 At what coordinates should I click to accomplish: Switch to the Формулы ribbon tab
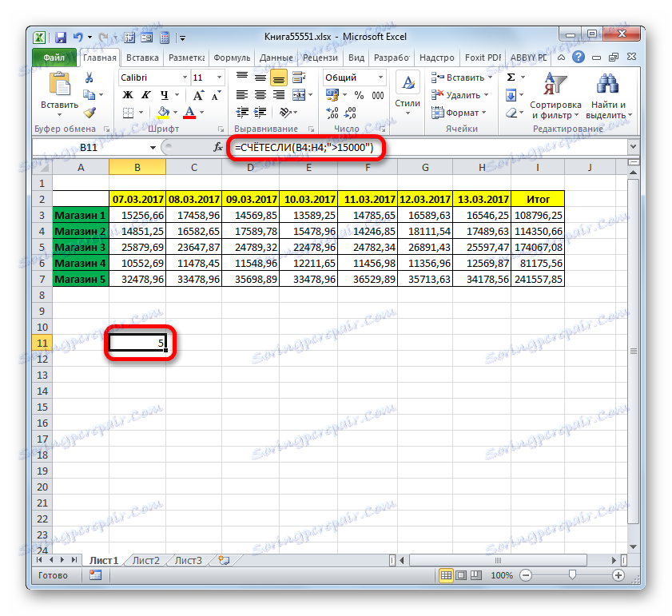tap(232, 58)
